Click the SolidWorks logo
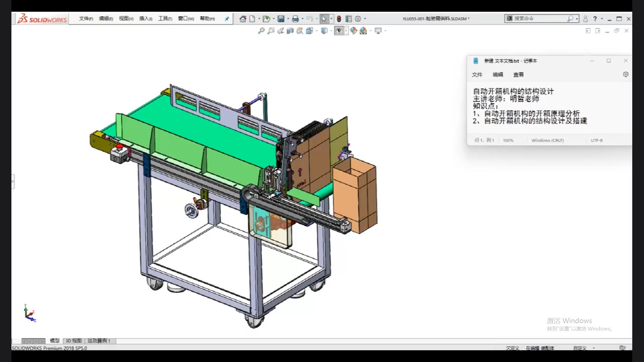The image size is (644, 362). click(42, 19)
